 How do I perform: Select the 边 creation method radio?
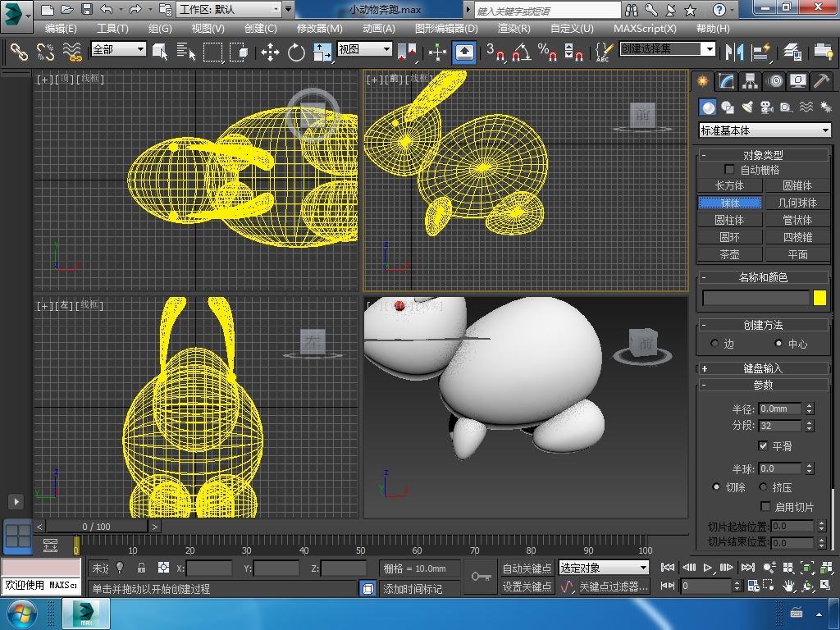(x=715, y=344)
